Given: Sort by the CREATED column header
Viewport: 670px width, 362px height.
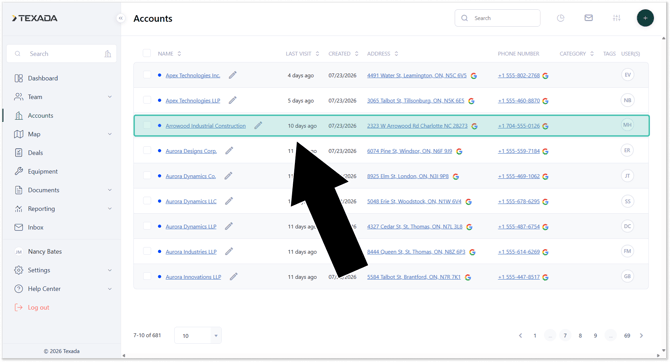Looking at the screenshot, I should 343,54.
